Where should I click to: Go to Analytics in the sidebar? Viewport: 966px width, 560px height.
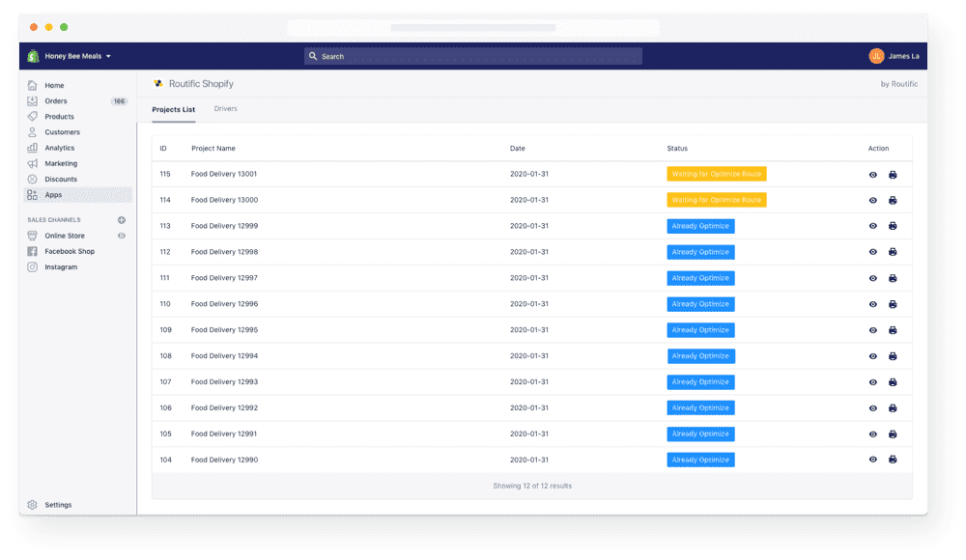[59, 148]
